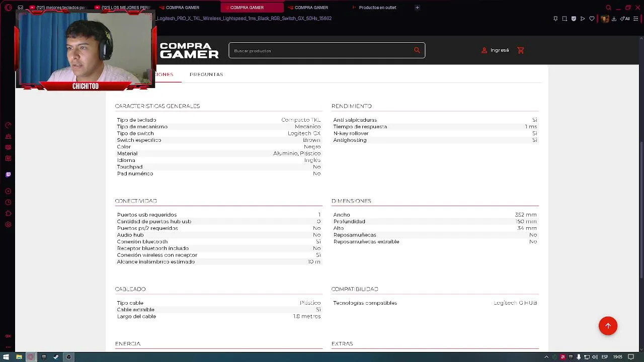Click the '352 mm' Ancho value
The width and height of the screenshot is (644, 362).
pyautogui.click(x=526, y=215)
